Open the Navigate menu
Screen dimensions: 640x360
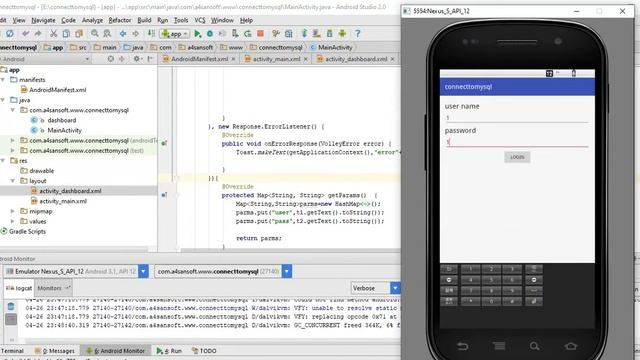click(43, 20)
